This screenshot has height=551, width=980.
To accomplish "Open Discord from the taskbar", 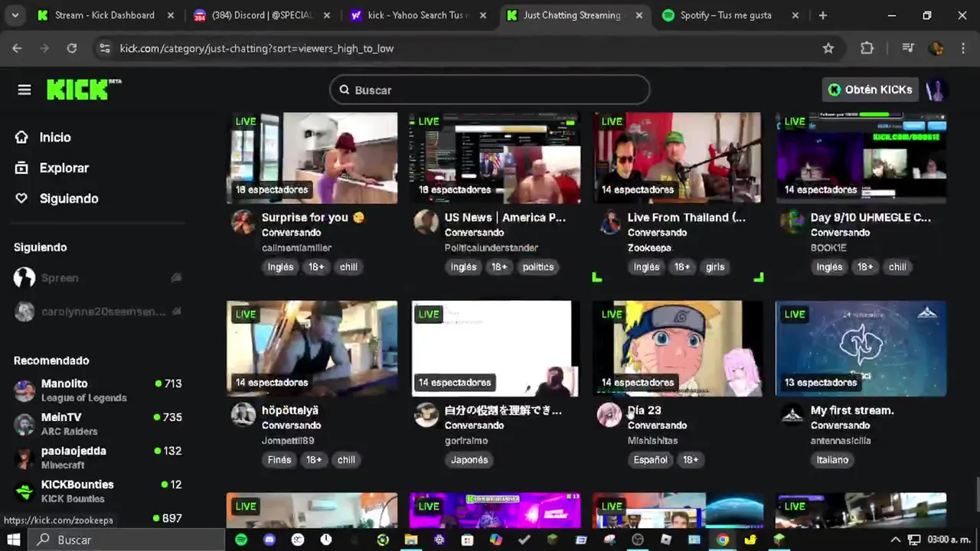I will coord(269,540).
